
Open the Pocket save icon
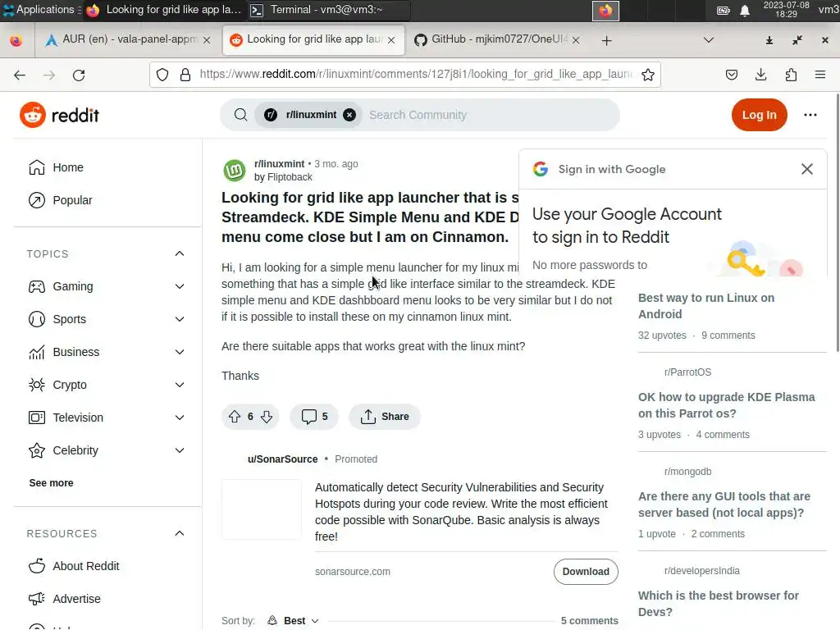coord(731,75)
